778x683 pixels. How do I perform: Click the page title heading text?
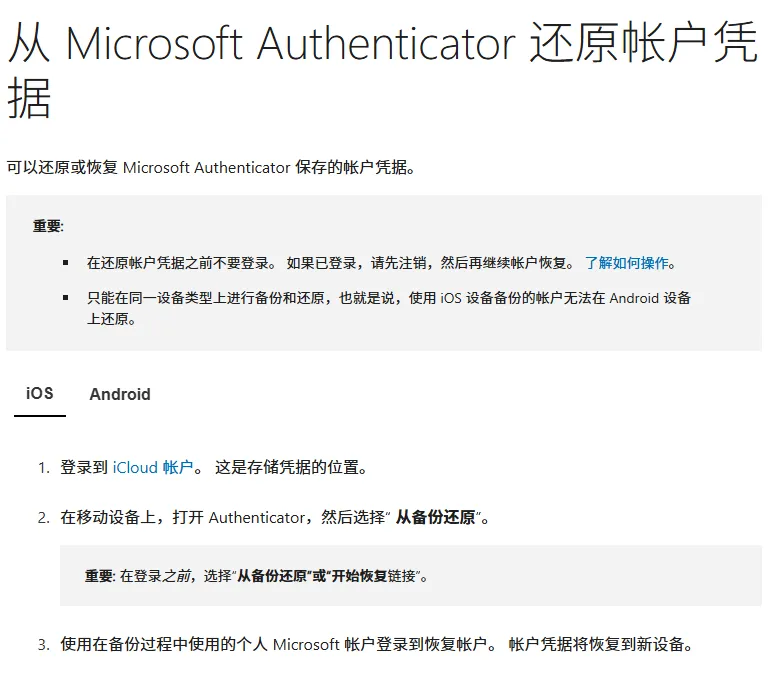pyautogui.click(x=380, y=44)
